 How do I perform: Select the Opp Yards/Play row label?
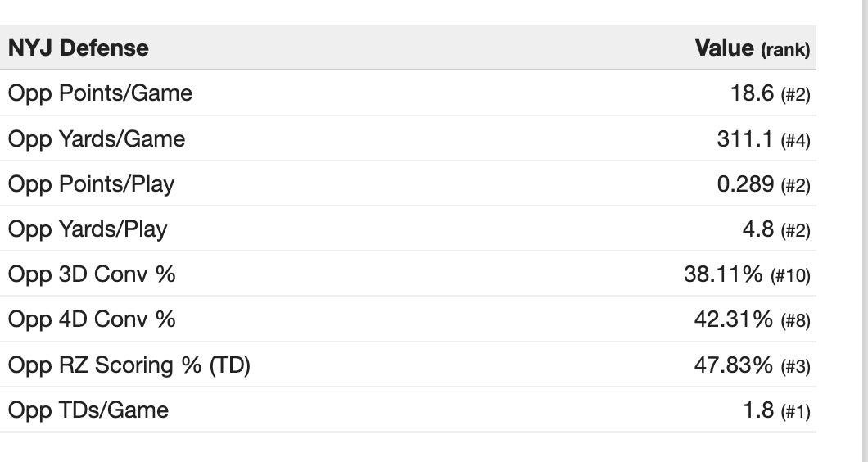[88, 229]
